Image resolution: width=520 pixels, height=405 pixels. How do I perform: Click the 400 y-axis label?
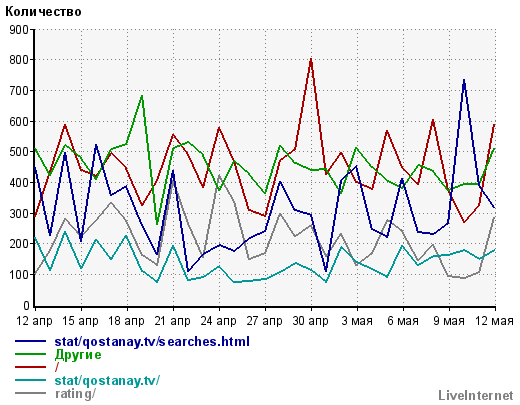pos(19,183)
